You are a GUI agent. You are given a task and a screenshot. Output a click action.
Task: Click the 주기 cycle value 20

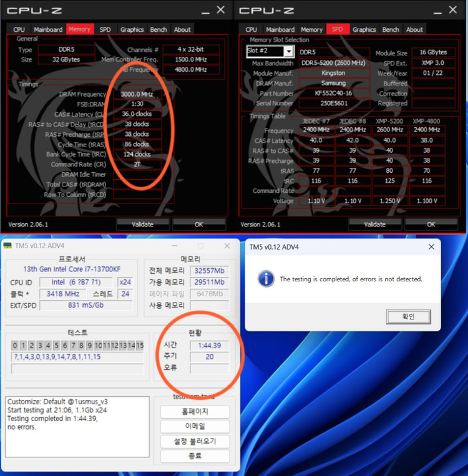[209, 357]
